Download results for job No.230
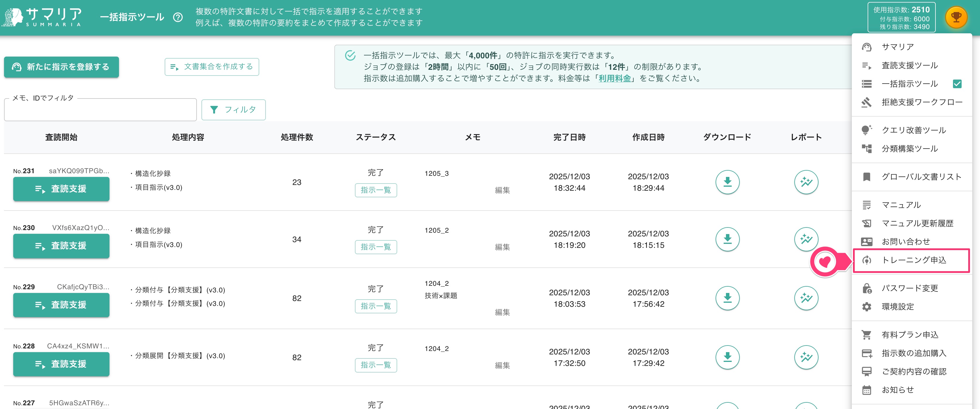 coord(727,239)
